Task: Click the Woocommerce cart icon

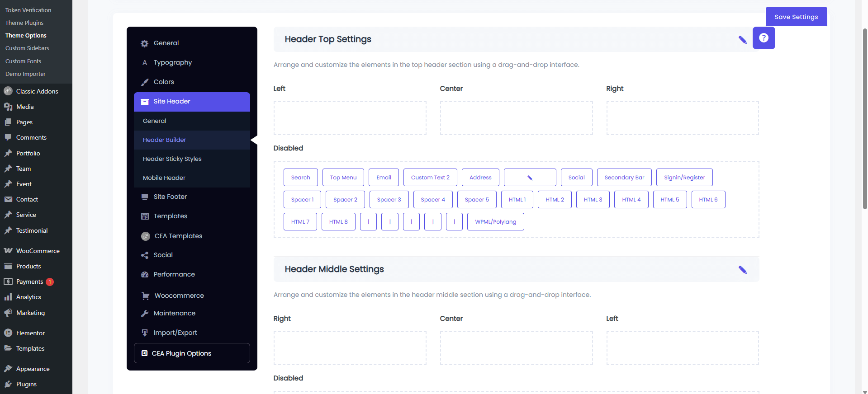Action: [145, 296]
